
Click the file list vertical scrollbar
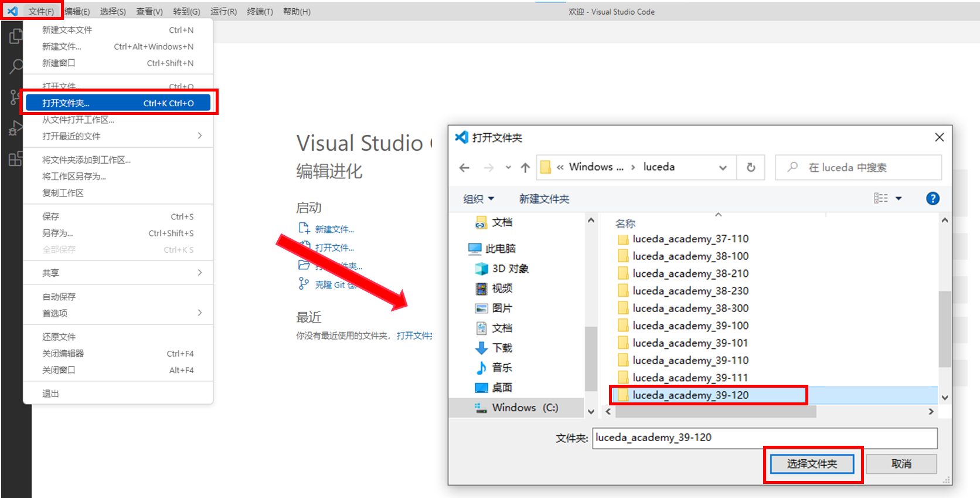[x=945, y=329]
